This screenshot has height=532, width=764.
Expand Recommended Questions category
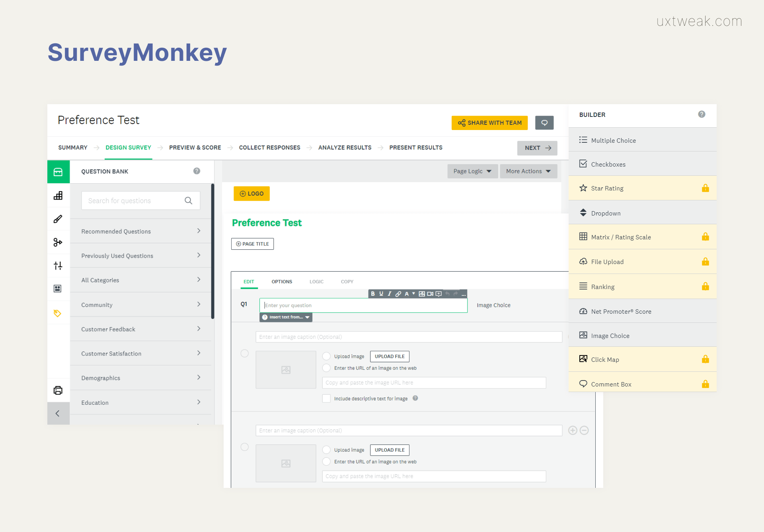(140, 231)
